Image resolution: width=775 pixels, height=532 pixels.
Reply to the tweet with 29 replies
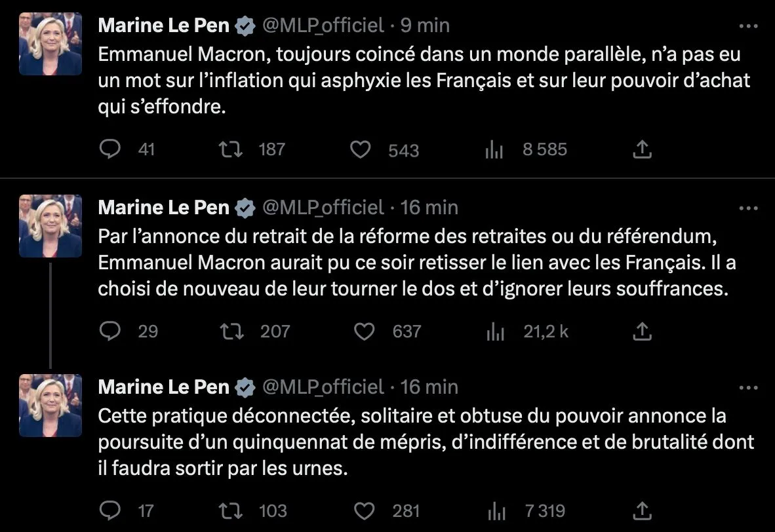point(109,332)
